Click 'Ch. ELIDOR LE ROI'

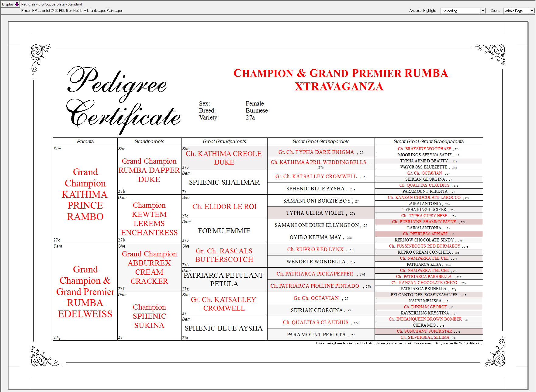[x=224, y=206]
